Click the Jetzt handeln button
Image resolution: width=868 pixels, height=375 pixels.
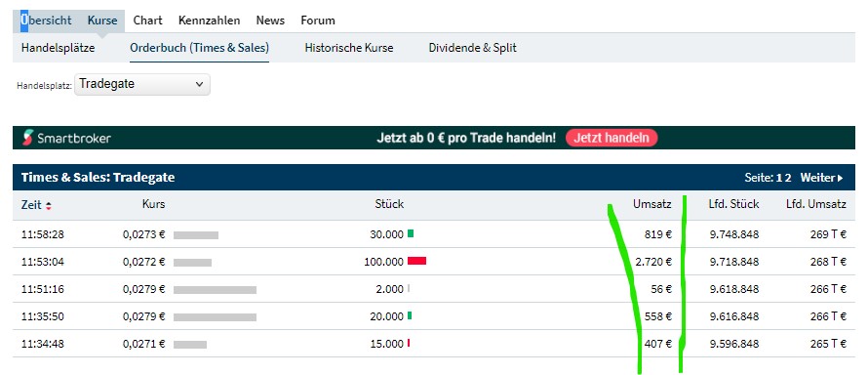[x=612, y=138]
